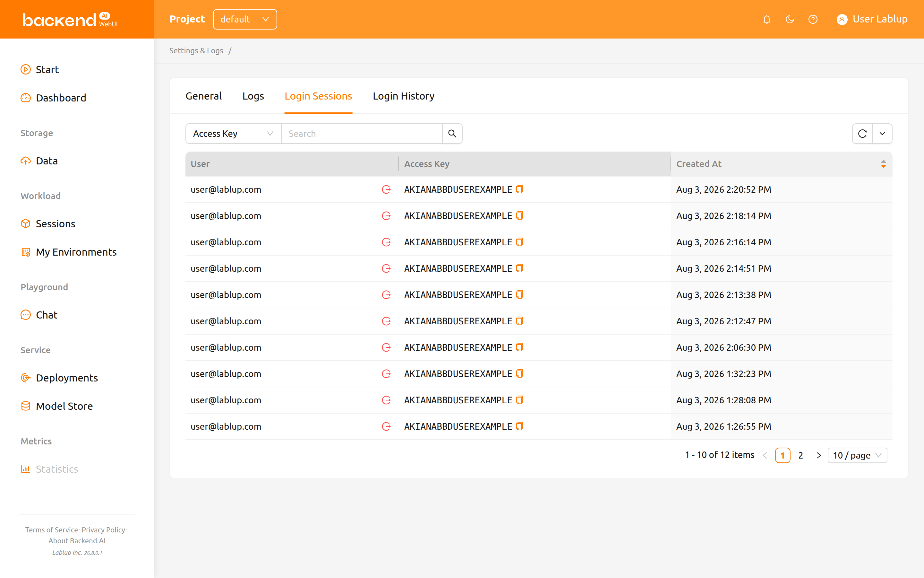Refresh the login sessions table
Viewport: 924px width, 578px height.
click(862, 134)
